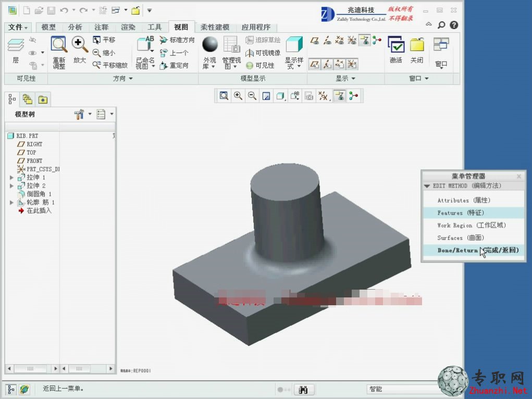This screenshot has height=399, width=532.
Task: Toggle axis display in ribbon 显示 group
Action: coord(327,41)
